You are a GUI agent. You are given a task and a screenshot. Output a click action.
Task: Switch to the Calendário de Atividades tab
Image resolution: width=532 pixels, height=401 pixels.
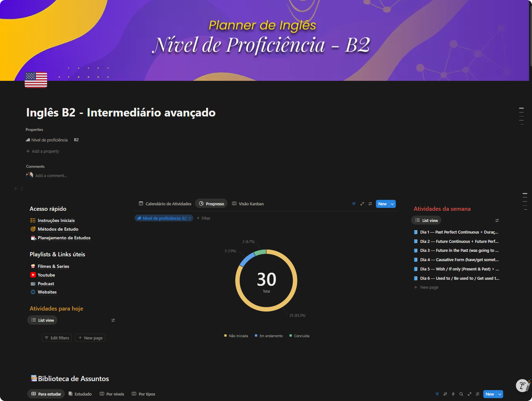click(x=165, y=204)
